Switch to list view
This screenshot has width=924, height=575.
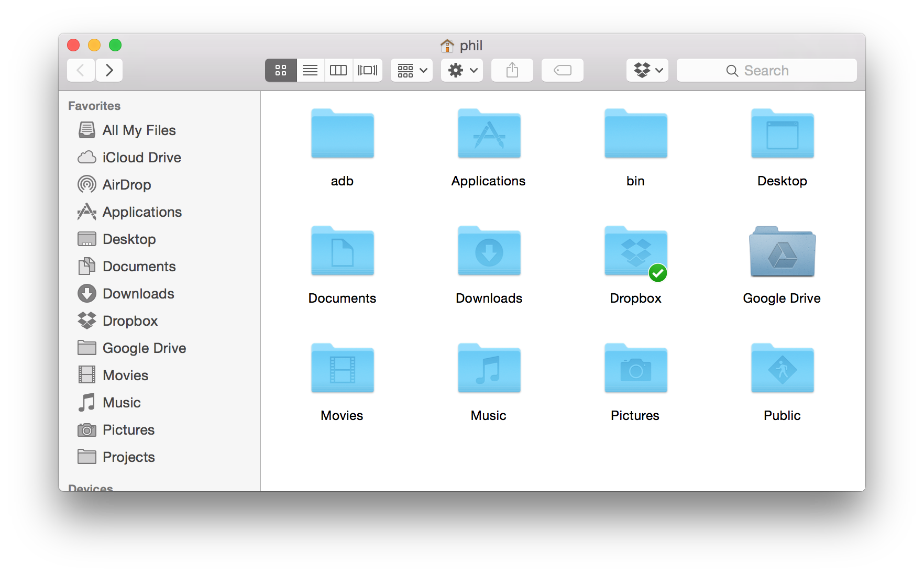[310, 70]
